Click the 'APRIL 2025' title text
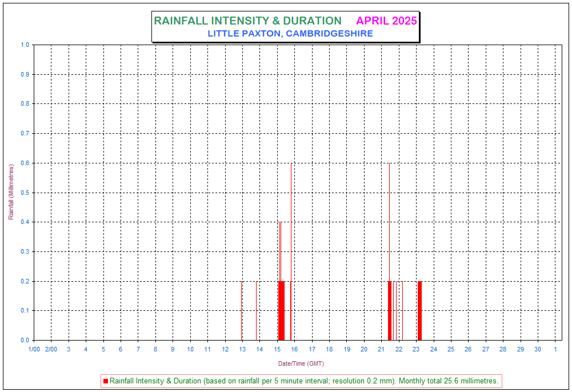This screenshot has height=392, width=572. [386, 21]
